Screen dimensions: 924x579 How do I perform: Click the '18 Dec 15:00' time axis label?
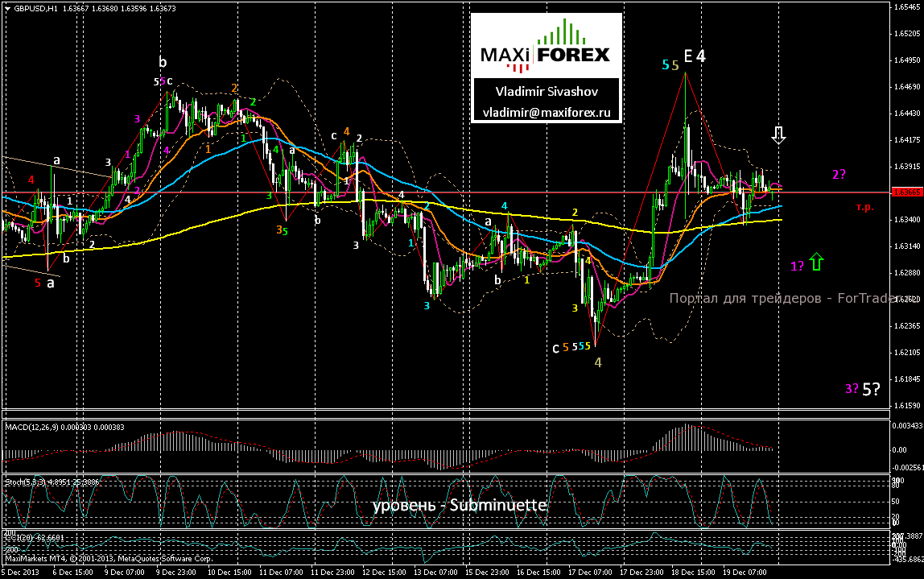point(694,572)
